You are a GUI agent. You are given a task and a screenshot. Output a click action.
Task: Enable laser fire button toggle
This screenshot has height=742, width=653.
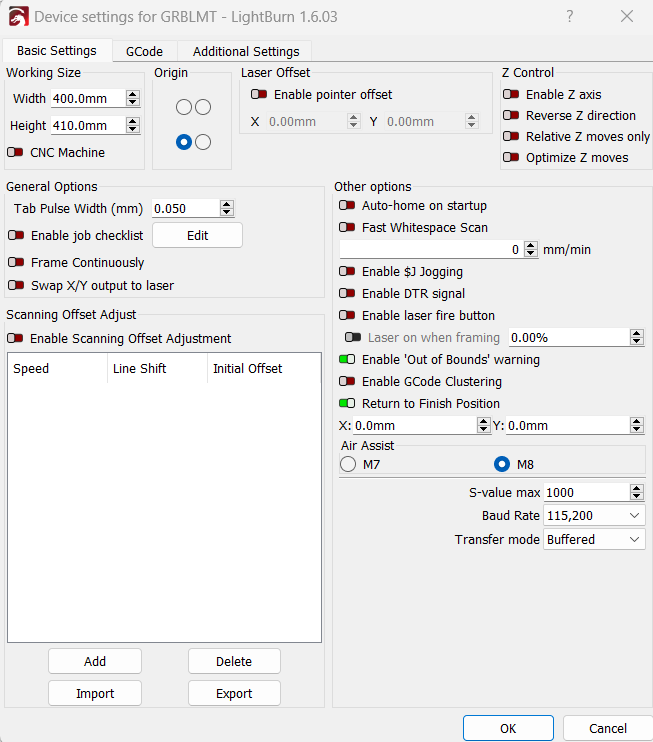pos(347,315)
